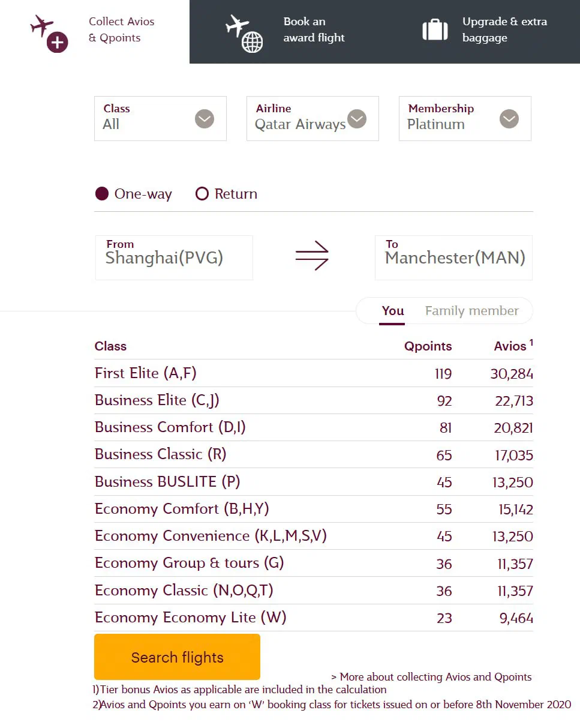
Task: Click the airplane globe award flight icon
Action: (244, 33)
